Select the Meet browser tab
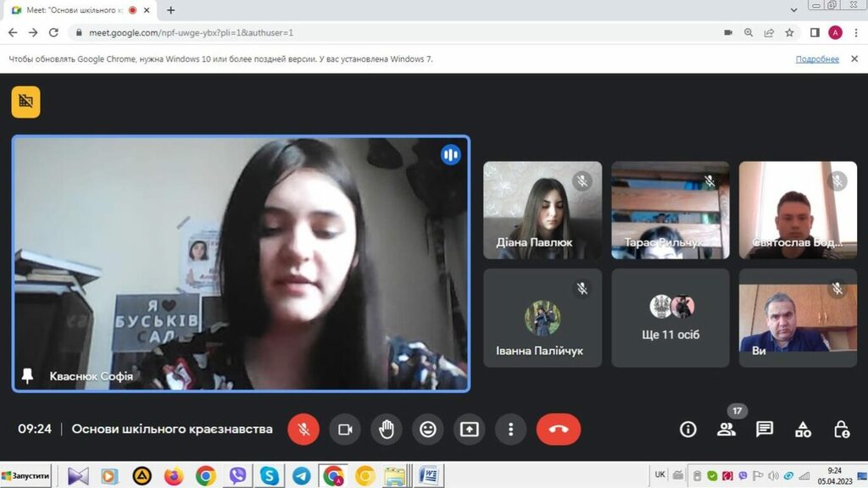 tap(72, 10)
